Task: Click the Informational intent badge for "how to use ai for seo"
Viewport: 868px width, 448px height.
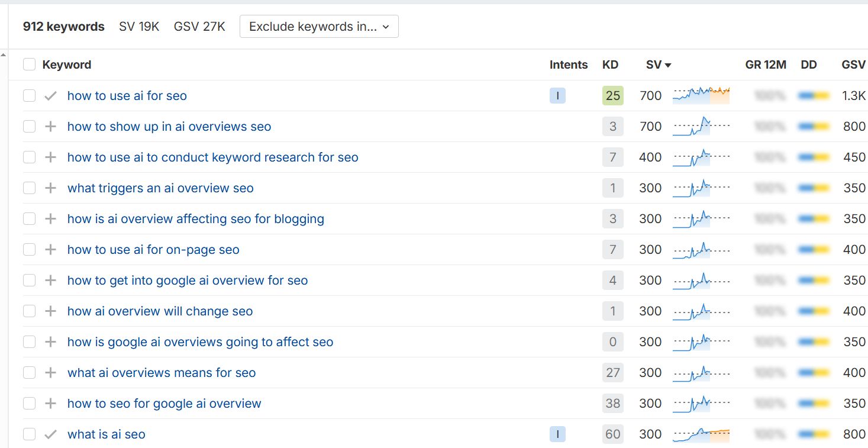Action: pos(557,96)
